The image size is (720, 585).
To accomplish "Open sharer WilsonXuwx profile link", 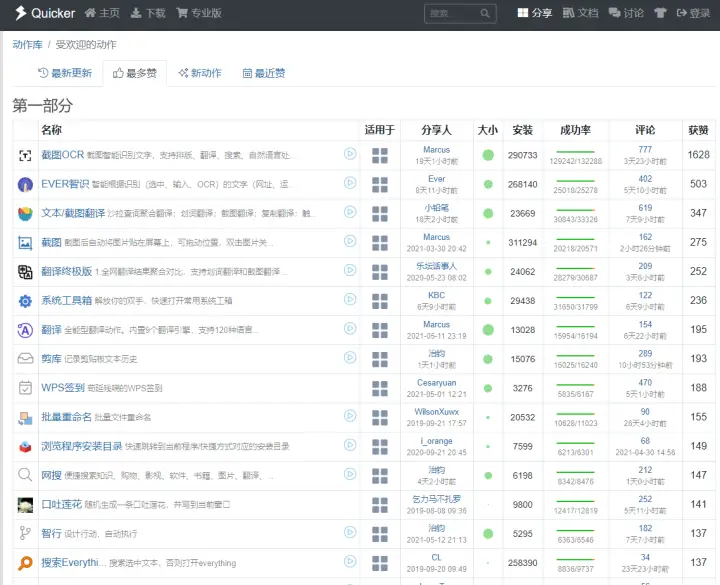I will [x=436, y=411].
